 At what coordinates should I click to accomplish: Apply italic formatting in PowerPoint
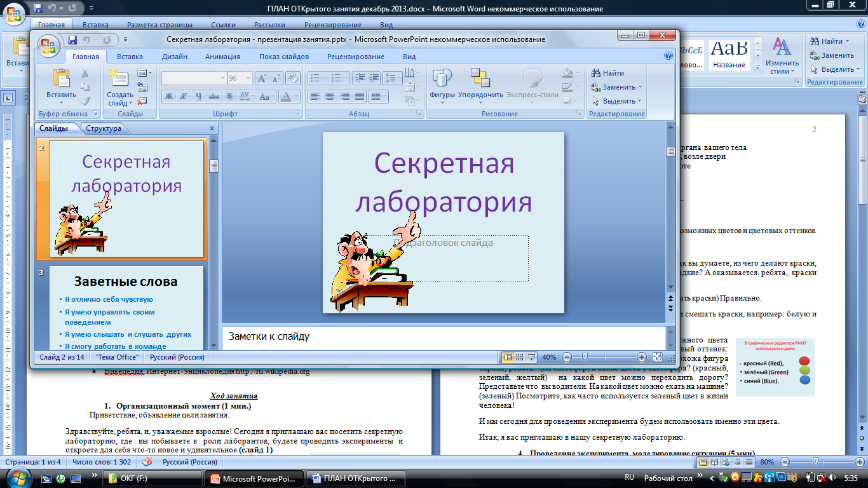point(184,97)
